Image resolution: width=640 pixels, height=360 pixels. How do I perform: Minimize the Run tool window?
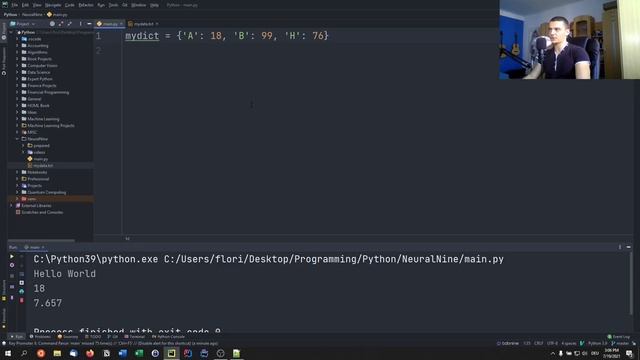pyautogui.click(x=629, y=247)
